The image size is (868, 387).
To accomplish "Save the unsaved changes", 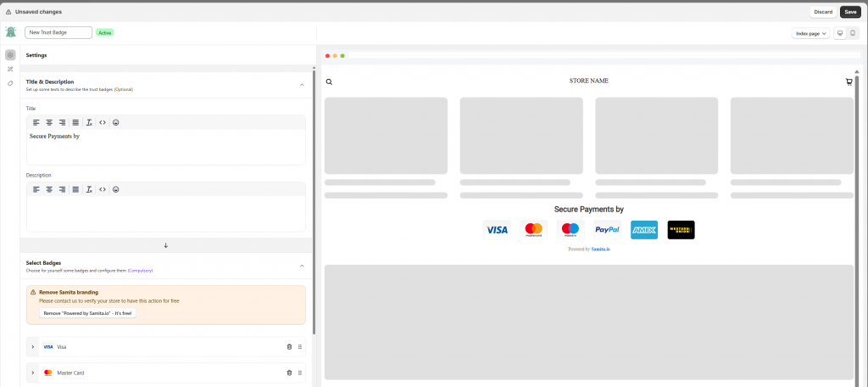I will 850,12.
